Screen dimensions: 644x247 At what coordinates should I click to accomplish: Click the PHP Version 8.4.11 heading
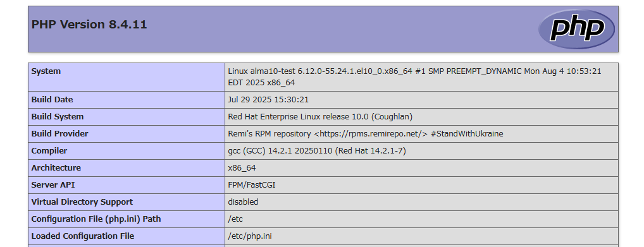click(89, 24)
